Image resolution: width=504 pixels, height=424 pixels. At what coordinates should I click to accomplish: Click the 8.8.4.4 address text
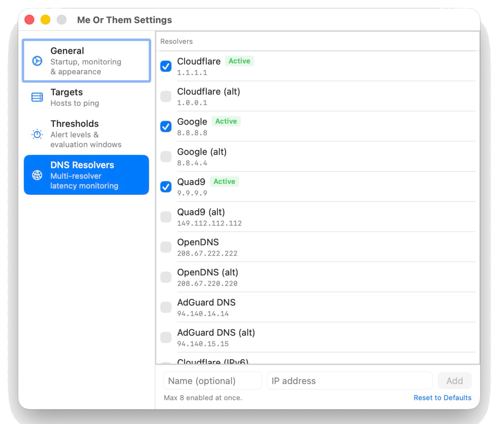pyautogui.click(x=192, y=163)
